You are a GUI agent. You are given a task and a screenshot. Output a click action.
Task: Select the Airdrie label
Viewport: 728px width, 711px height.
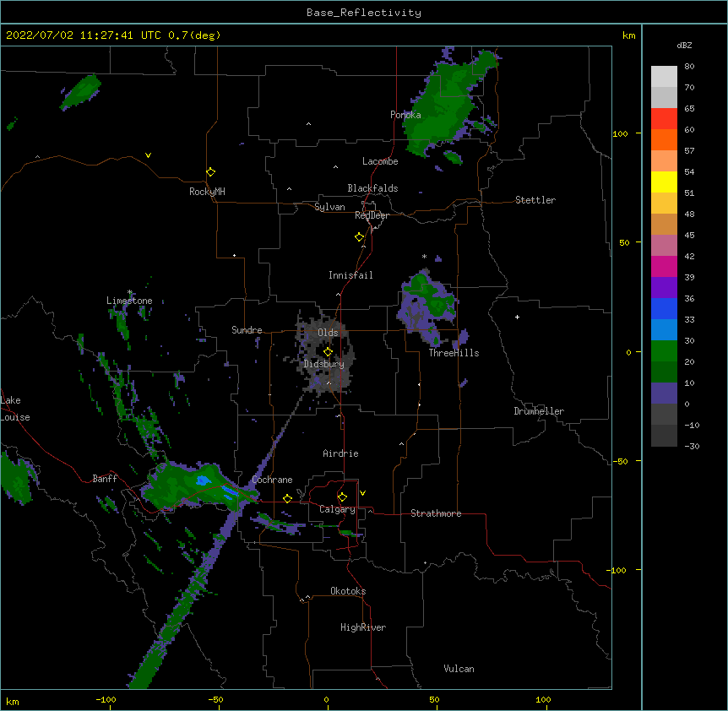tap(340, 453)
